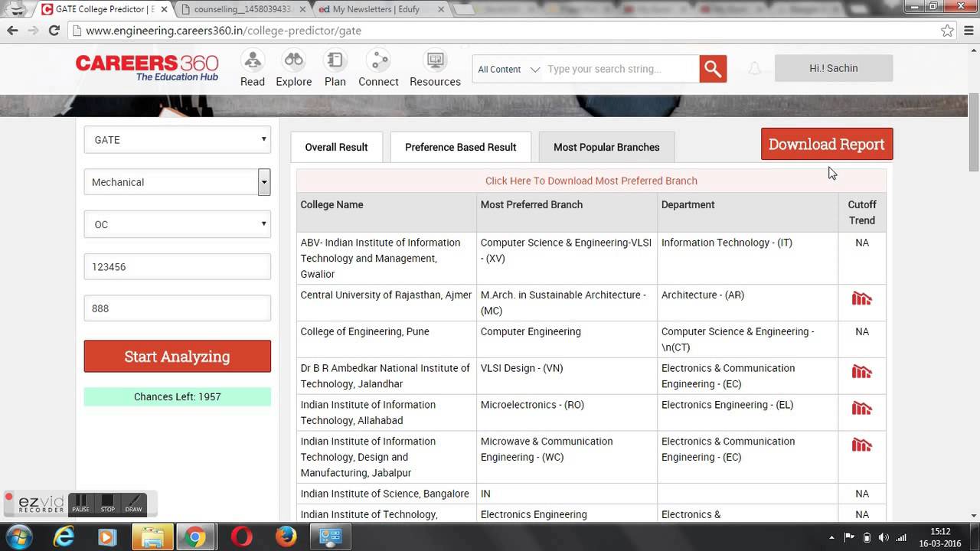Expand the All Content search filter

click(508, 69)
